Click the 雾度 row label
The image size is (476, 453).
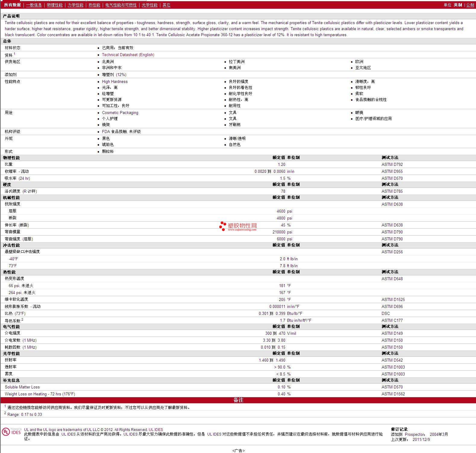tap(8, 374)
